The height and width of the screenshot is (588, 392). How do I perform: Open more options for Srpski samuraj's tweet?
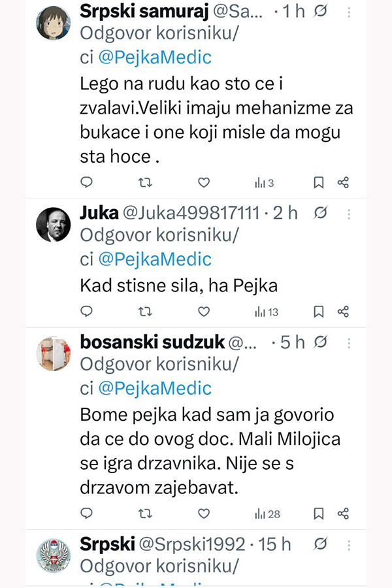(x=350, y=12)
